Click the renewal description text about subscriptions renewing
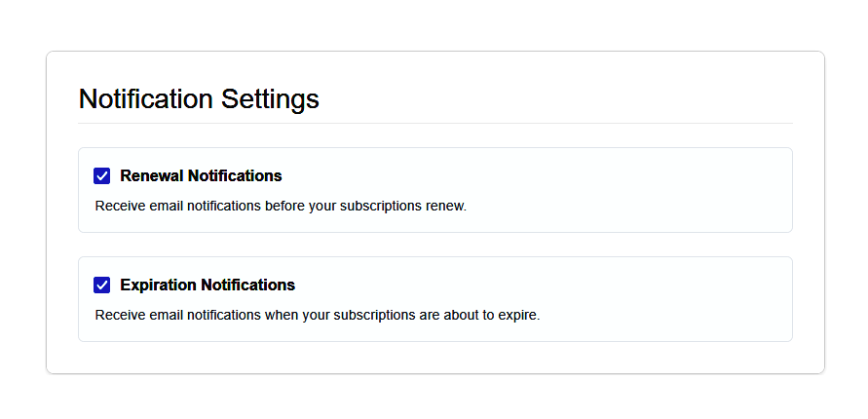This screenshot has width=868, height=419. tap(281, 207)
